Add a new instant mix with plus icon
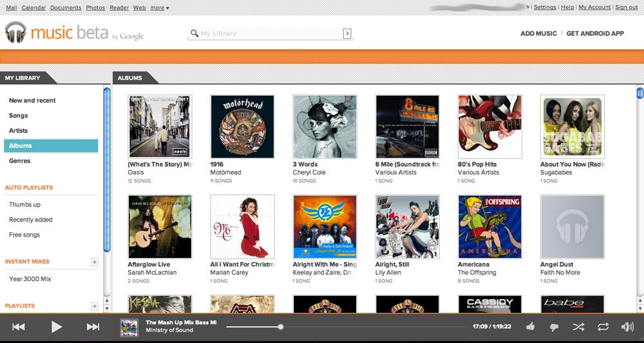This screenshot has width=644, height=343. 95,262
